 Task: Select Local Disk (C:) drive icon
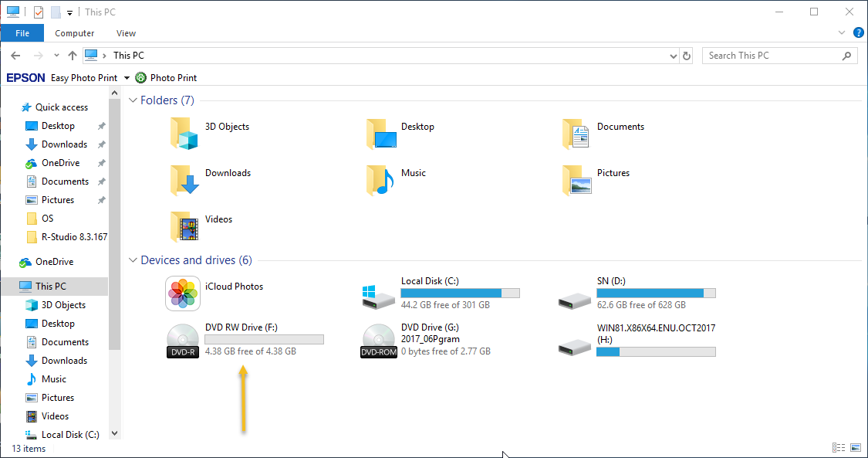pyautogui.click(x=379, y=297)
